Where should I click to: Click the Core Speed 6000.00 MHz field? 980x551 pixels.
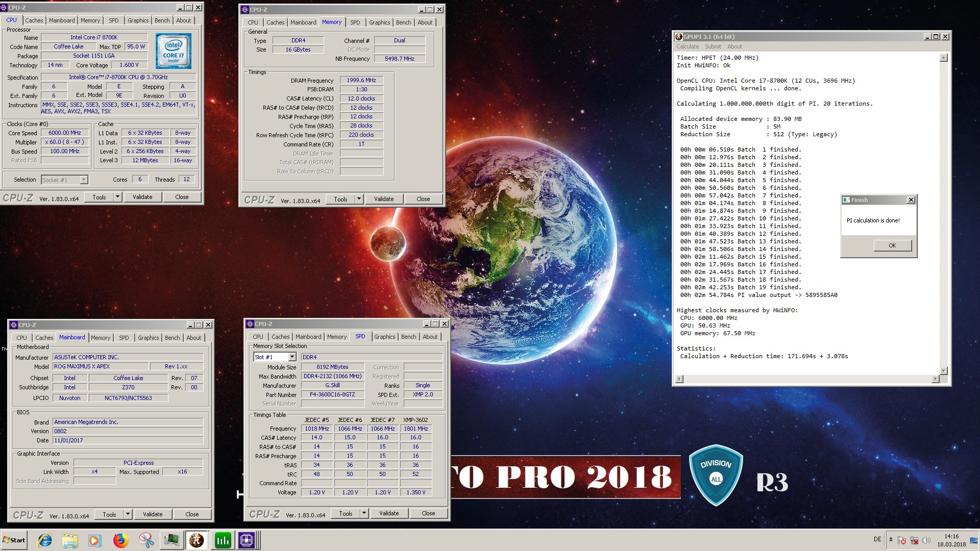coord(65,133)
